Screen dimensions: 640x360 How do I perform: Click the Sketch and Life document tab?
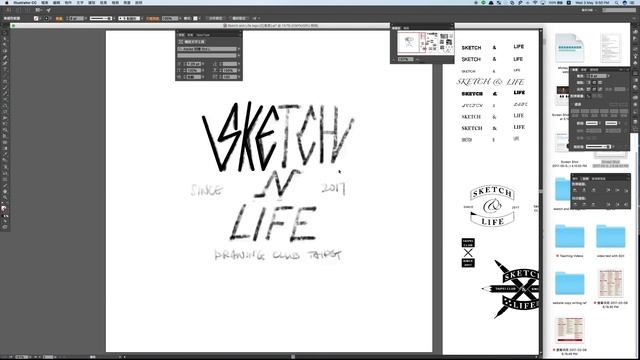pos(271,25)
